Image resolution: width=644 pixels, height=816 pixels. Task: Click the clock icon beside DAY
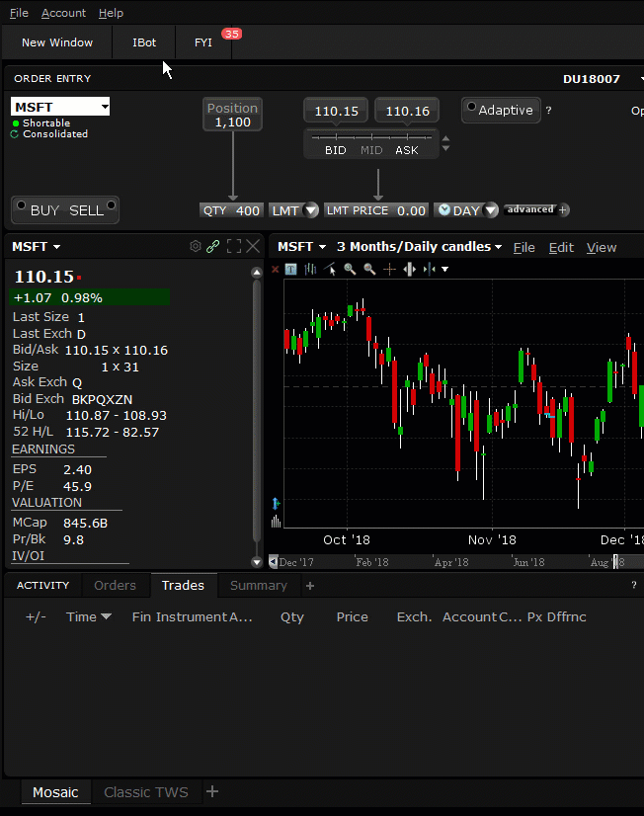443,209
